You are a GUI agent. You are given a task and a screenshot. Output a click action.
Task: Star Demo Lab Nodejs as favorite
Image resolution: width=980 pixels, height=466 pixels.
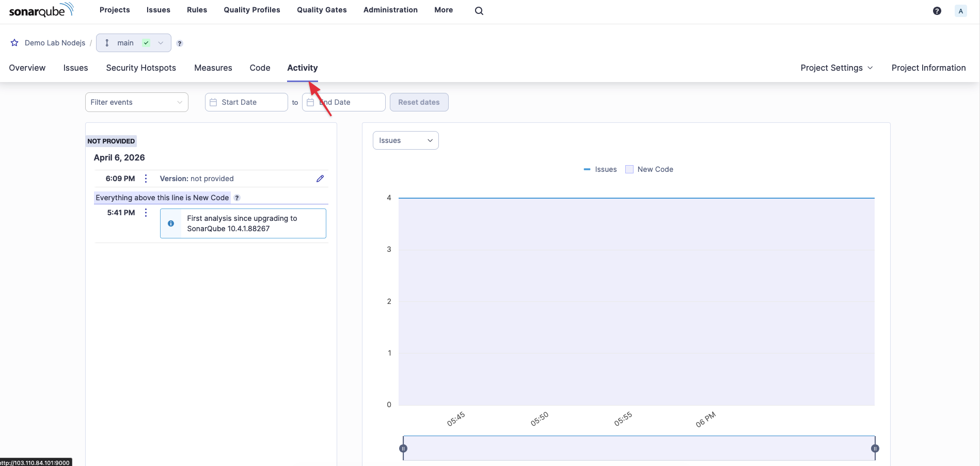[14, 43]
